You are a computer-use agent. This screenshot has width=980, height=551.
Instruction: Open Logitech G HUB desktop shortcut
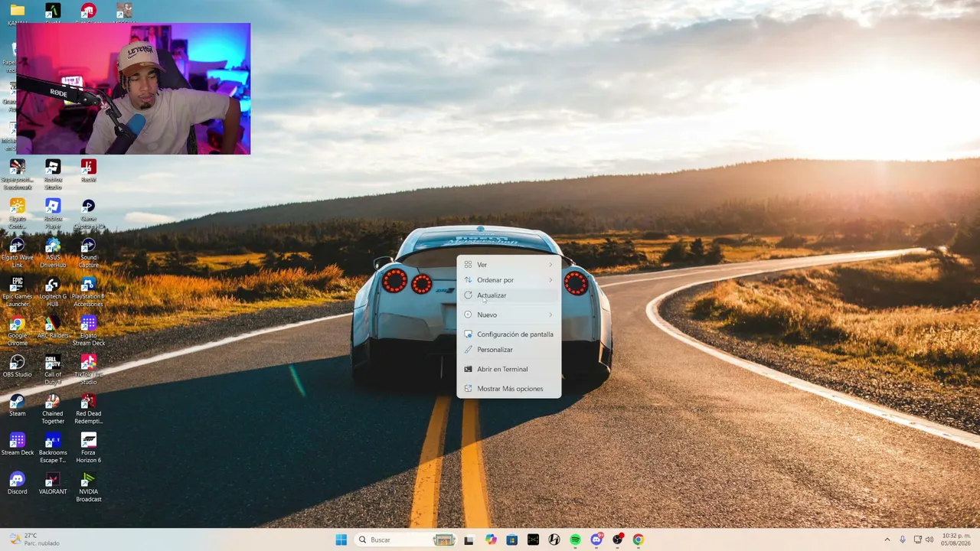53,292
